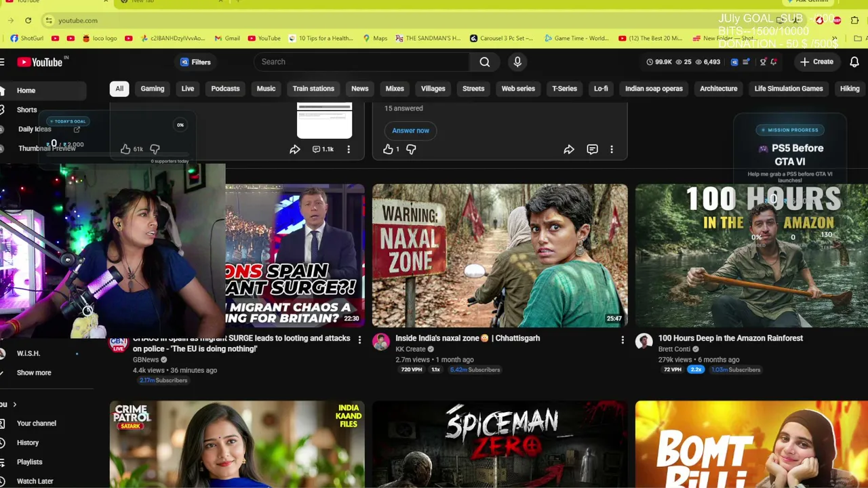
Task: Open Shorts in the sidebar
Action: (43, 110)
